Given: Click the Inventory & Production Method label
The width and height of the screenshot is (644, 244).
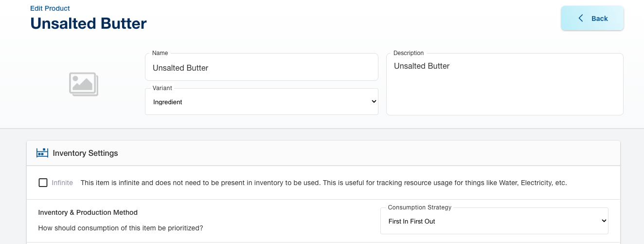Looking at the screenshot, I should 88,212.
